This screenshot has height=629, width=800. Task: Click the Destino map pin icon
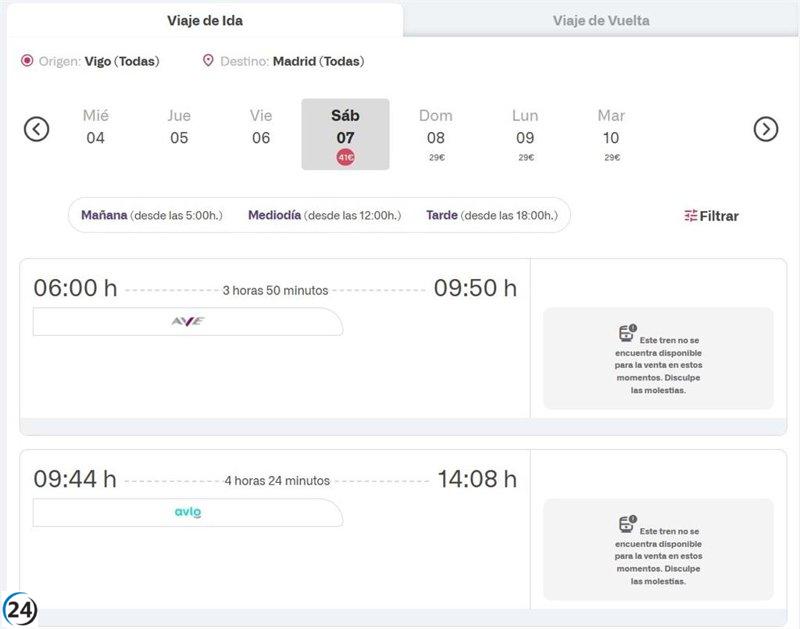pos(207,61)
